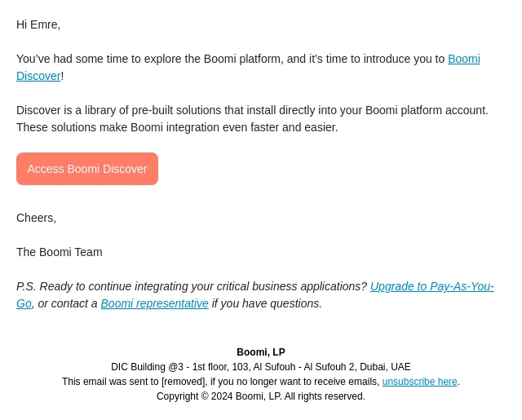This screenshot has height=420, width=522.
Task: Select the unsubscribe here link
Action: pyautogui.click(x=419, y=382)
